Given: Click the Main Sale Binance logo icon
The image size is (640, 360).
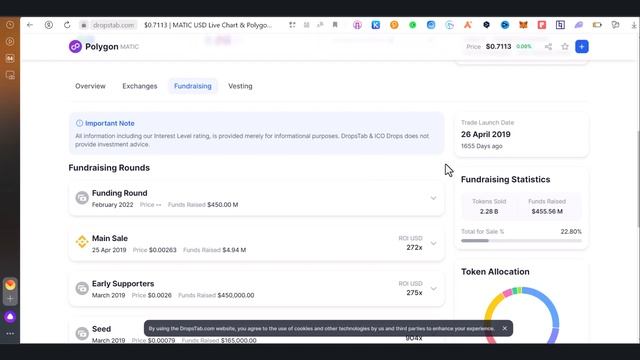Looking at the screenshot, I should (82, 242).
